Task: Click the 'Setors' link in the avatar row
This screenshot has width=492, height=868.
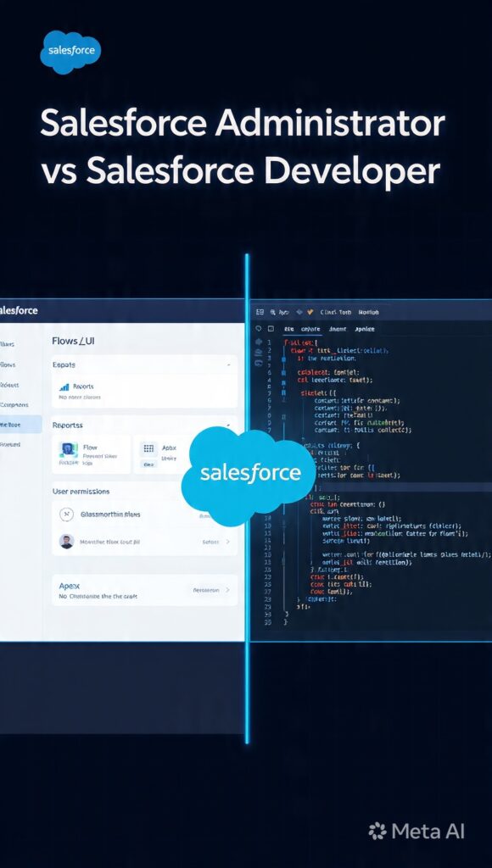Action: [210, 542]
